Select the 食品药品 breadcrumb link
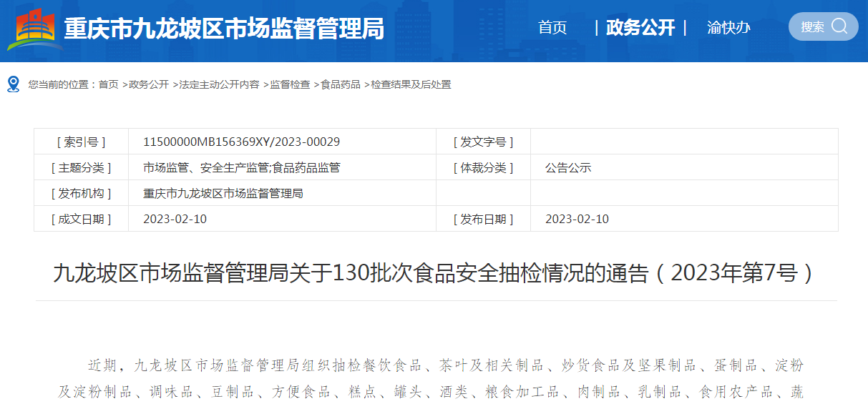 point(341,84)
